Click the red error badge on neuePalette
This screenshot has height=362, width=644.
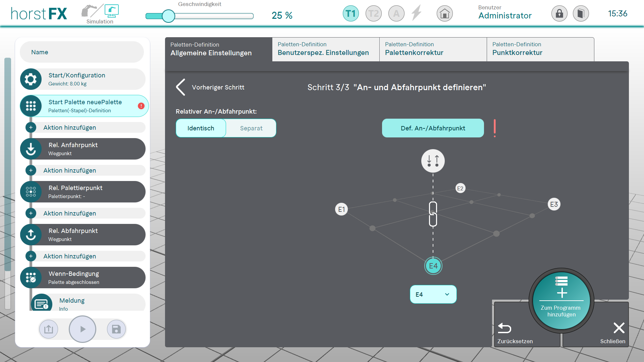pyautogui.click(x=141, y=106)
